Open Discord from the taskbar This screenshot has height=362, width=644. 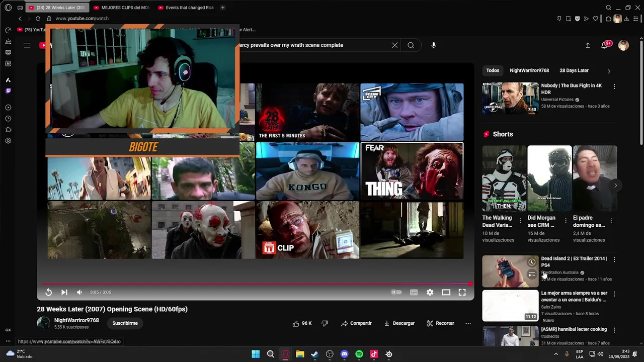click(344, 354)
